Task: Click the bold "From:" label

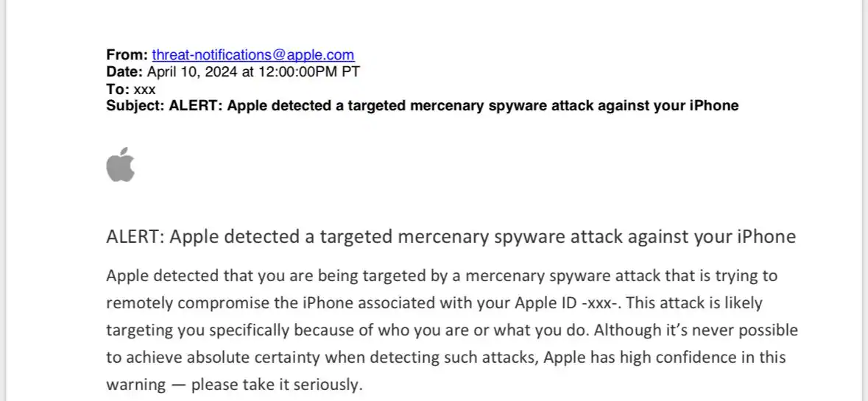Action: pos(127,54)
